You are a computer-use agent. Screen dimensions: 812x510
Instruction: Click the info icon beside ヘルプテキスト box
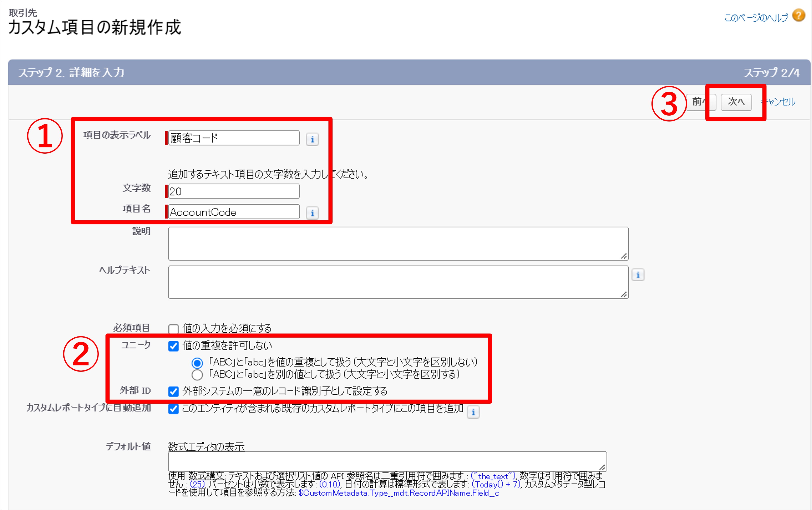638,275
